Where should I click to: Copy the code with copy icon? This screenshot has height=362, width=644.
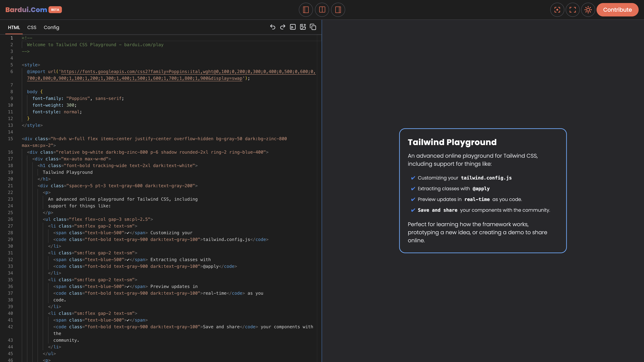(x=313, y=27)
